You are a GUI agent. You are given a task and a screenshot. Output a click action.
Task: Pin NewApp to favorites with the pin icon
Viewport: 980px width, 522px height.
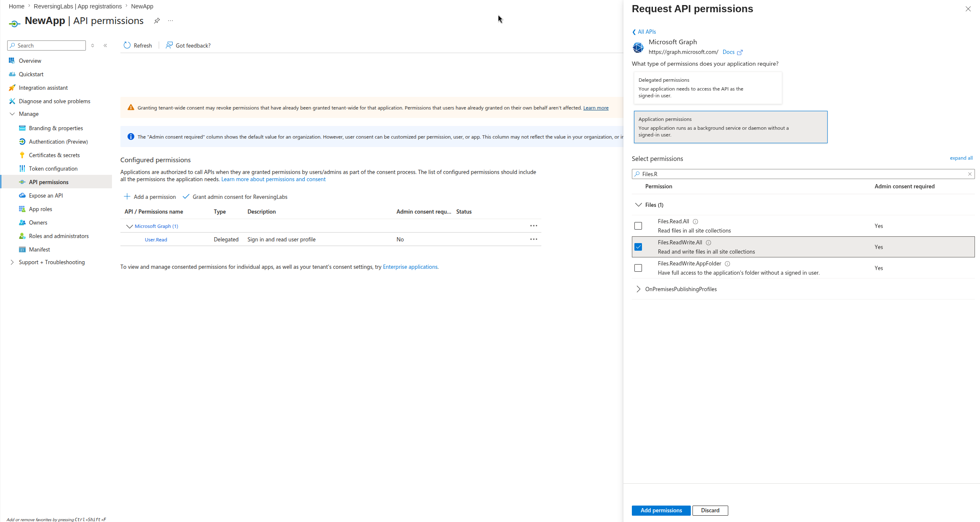[x=157, y=21]
